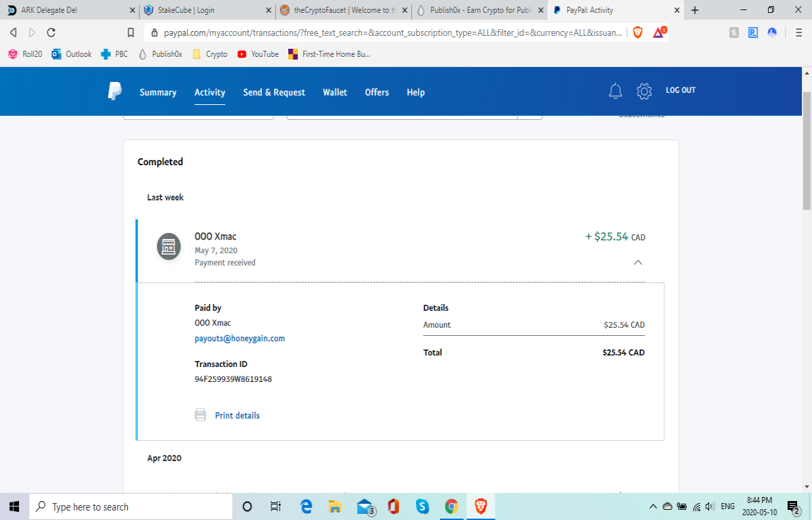
Task: Click the blue P extension icon
Action: point(752,32)
